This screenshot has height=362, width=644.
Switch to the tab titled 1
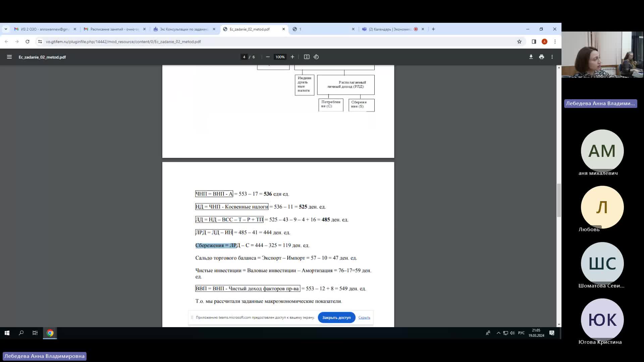(323, 29)
